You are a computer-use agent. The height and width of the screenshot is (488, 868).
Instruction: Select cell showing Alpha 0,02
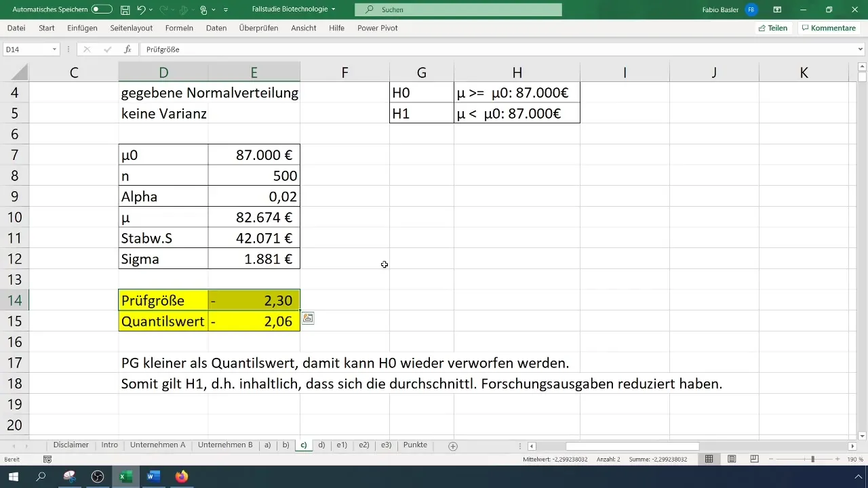(x=254, y=197)
